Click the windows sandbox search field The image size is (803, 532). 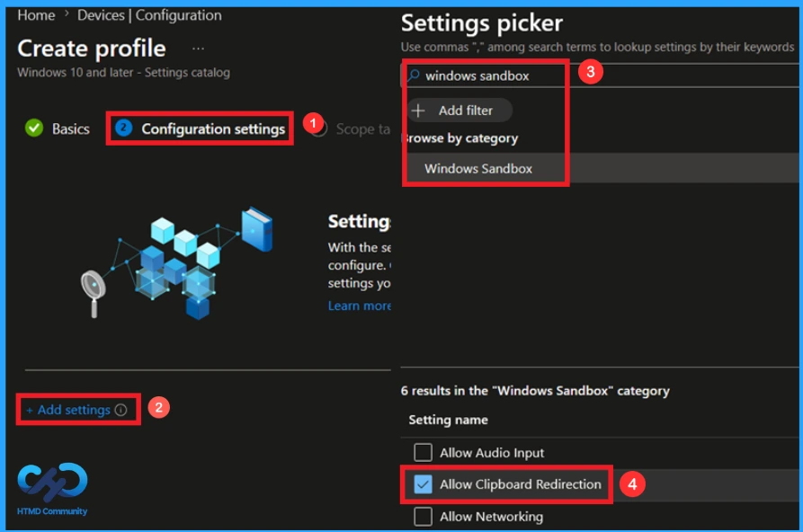[x=599, y=75]
